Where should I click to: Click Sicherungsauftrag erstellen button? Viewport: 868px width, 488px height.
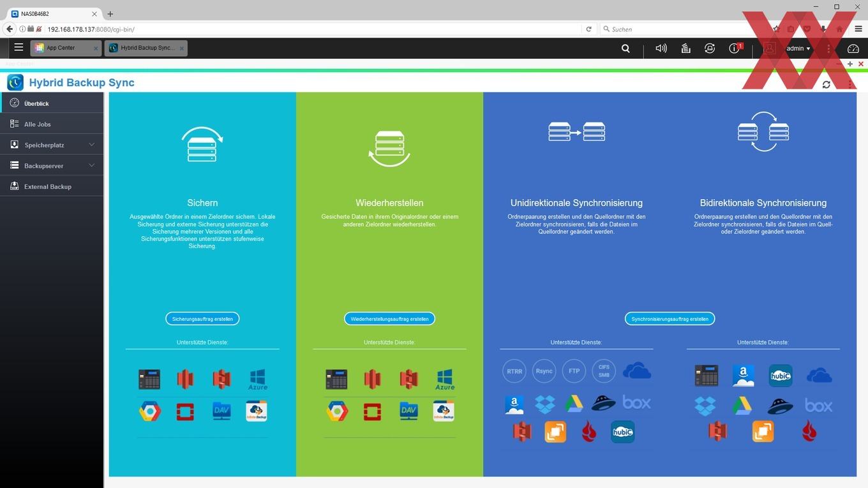(x=202, y=318)
